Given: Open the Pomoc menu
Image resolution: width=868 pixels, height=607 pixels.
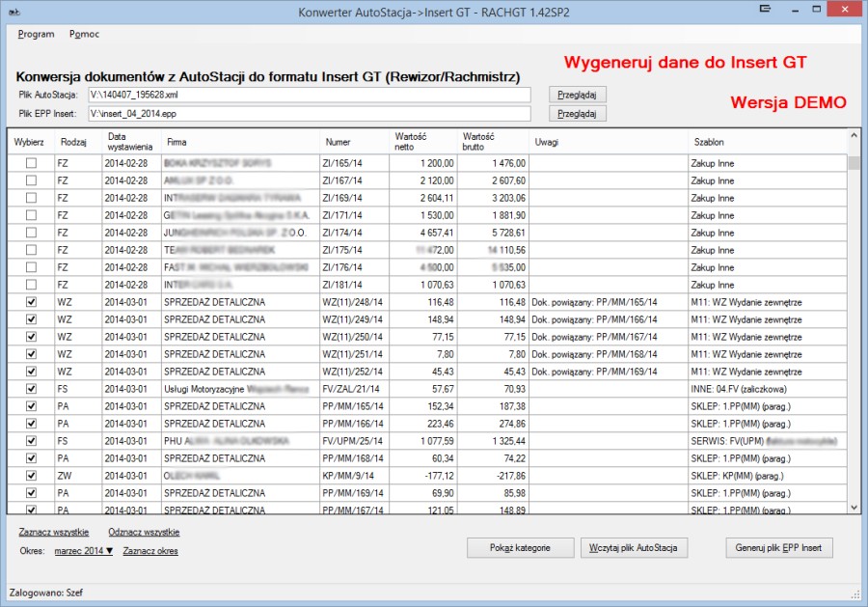Looking at the screenshot, I should click(x=84, y=34).
